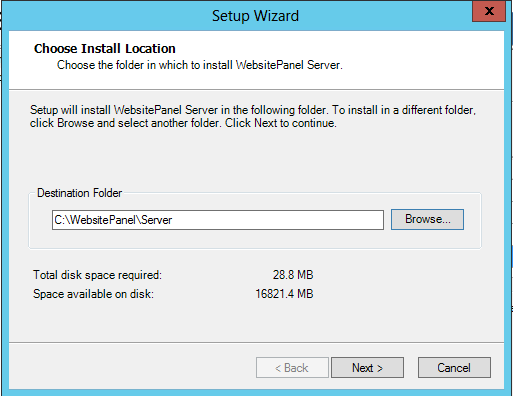Click the Destination Folder group label

79,193
